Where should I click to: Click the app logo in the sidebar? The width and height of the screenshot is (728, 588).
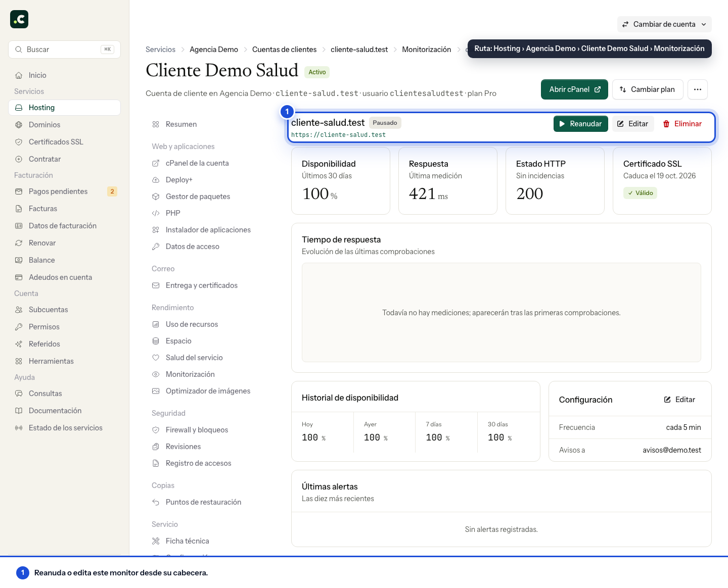(x=19, y=19)
